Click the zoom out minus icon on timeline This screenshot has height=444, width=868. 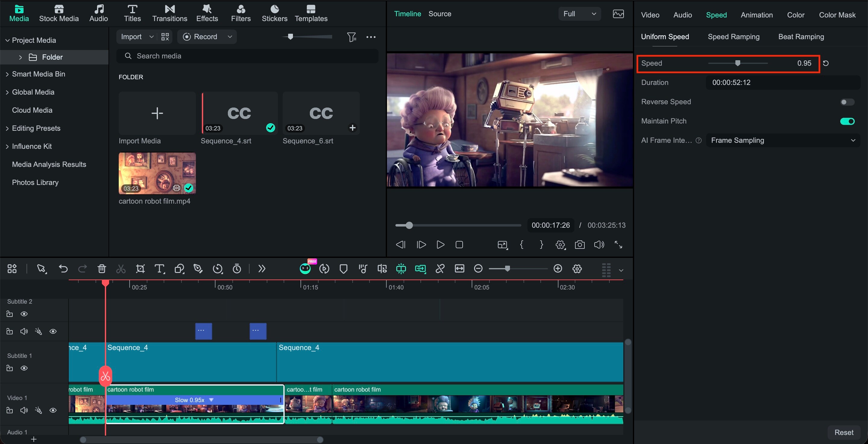click(x=478, y=268)
